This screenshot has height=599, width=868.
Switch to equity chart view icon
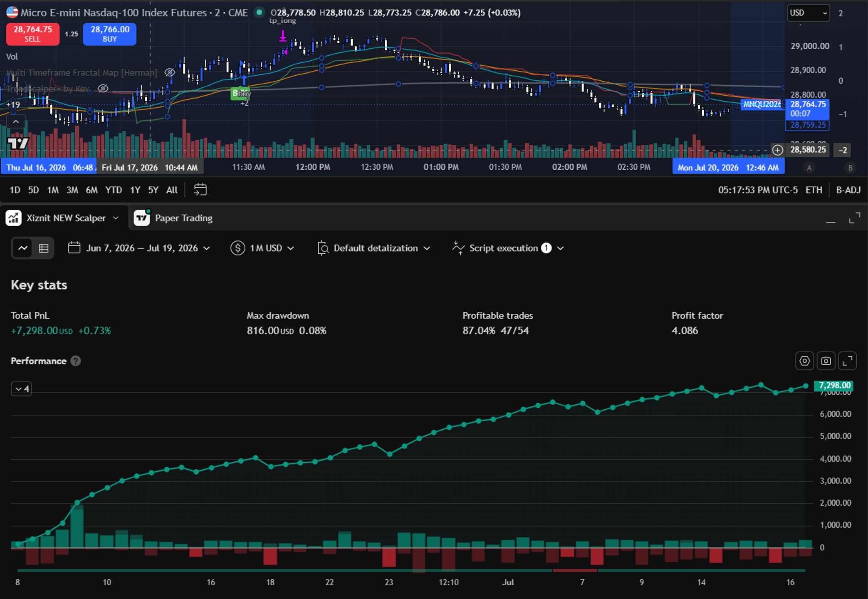(23, 248)
